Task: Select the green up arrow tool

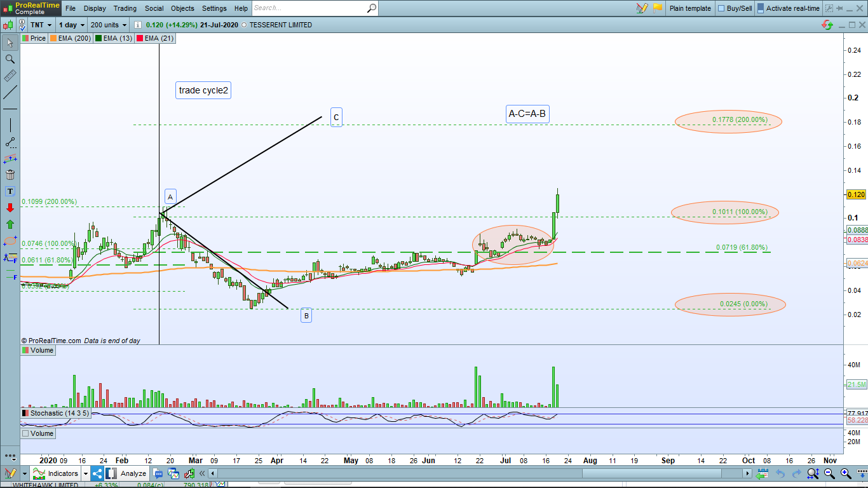Action: coord(10,224)
